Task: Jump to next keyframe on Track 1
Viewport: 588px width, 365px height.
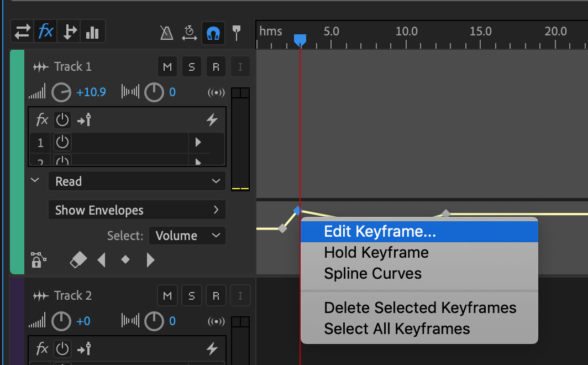Action: point(150,260)
